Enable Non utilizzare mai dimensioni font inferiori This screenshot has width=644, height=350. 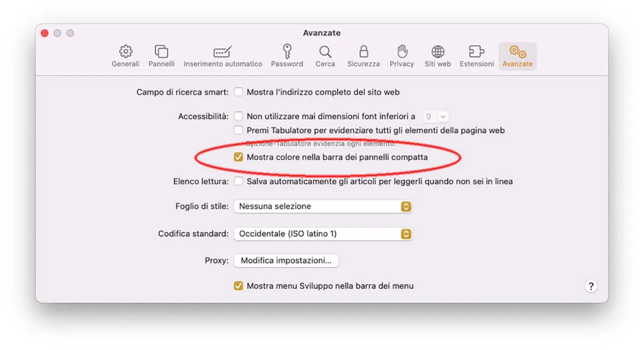pyautogui.click(x=238, y=116)
